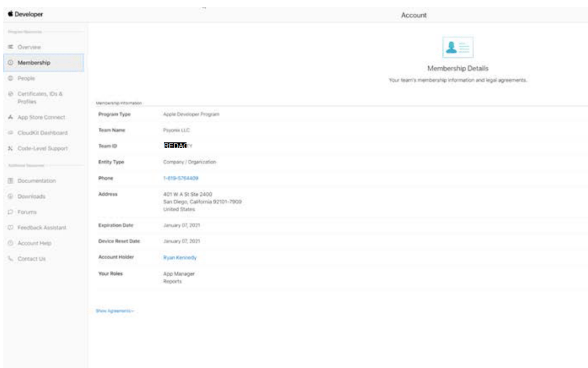Click the Team ID label
The height and width of the screenshot is (368, 588).
click(107, 146)
